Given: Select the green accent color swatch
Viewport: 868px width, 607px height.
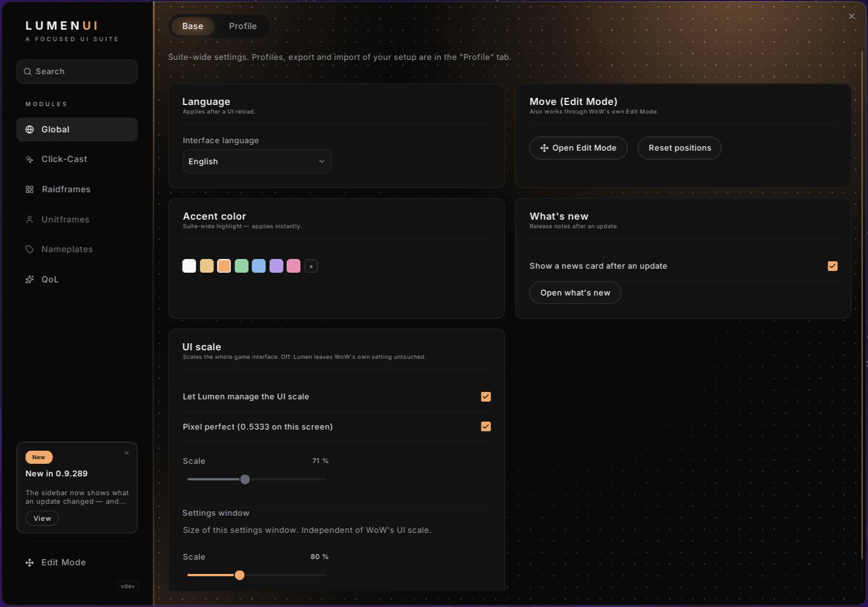Looking at the screenshot, I should click(x=241, y=266).
